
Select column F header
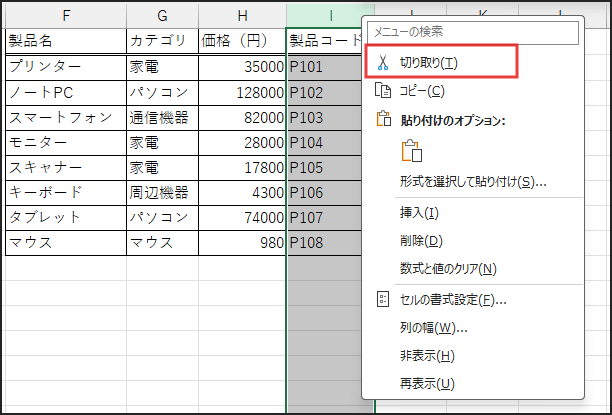66,16
